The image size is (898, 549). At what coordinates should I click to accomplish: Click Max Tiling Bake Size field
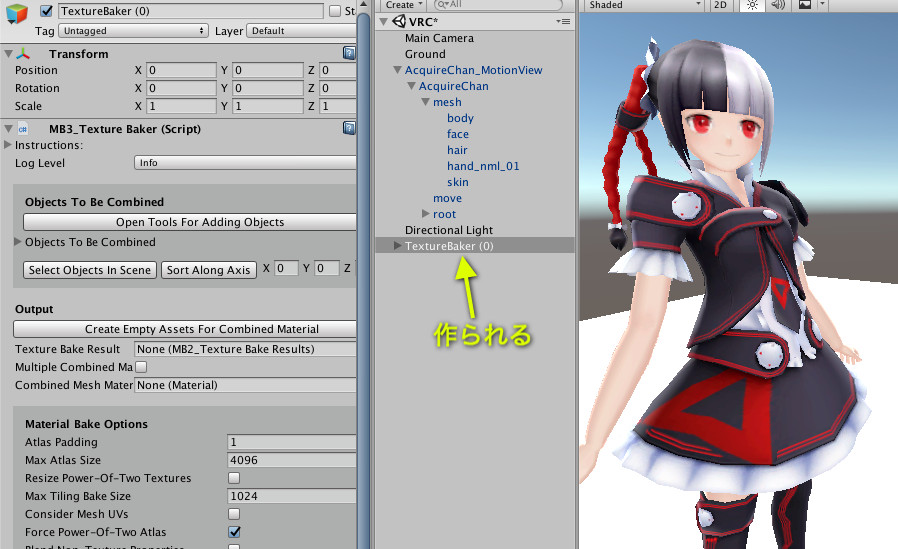pos(292,496)
